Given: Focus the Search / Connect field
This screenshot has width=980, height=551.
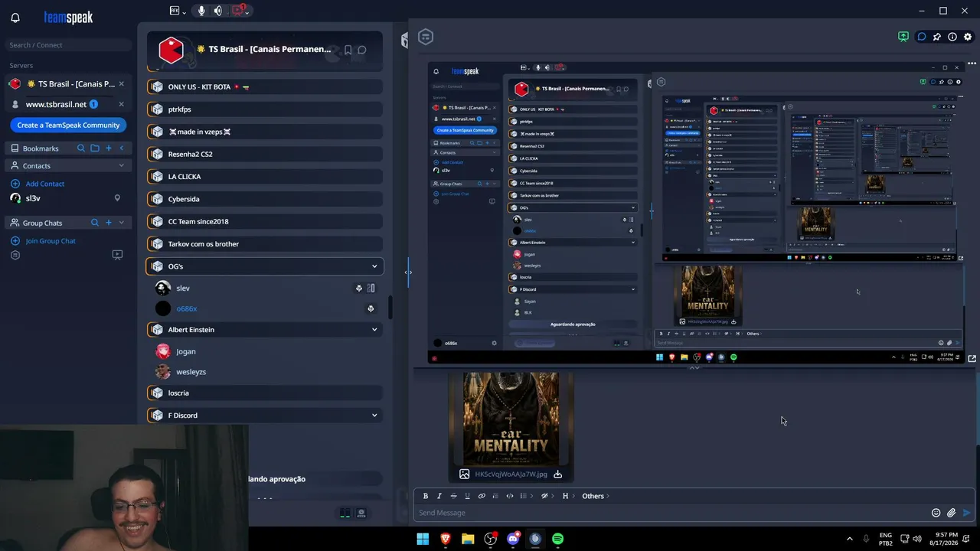Looking at the screenshot, I should coord(69,45).
